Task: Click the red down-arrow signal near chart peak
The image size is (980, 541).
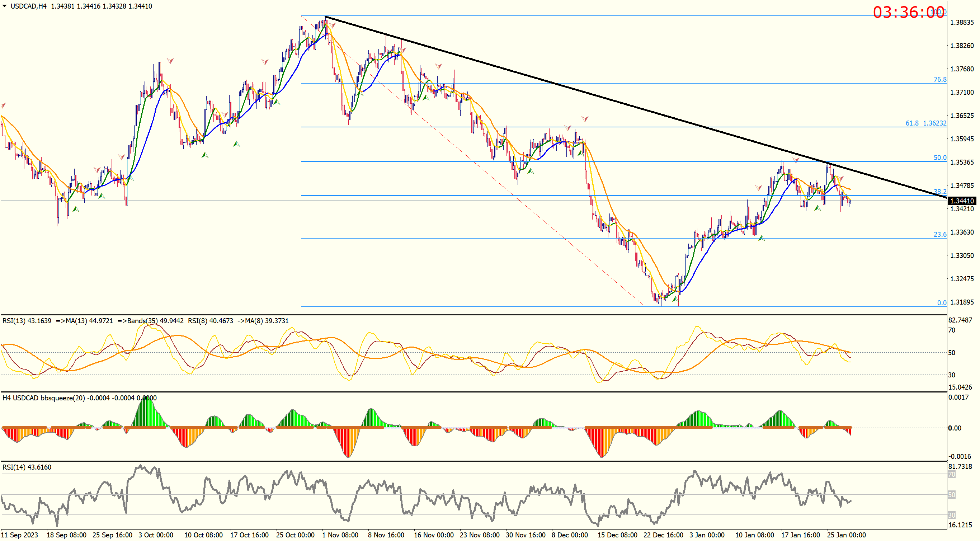Action: pyautogui.click(x=333, y=25)
